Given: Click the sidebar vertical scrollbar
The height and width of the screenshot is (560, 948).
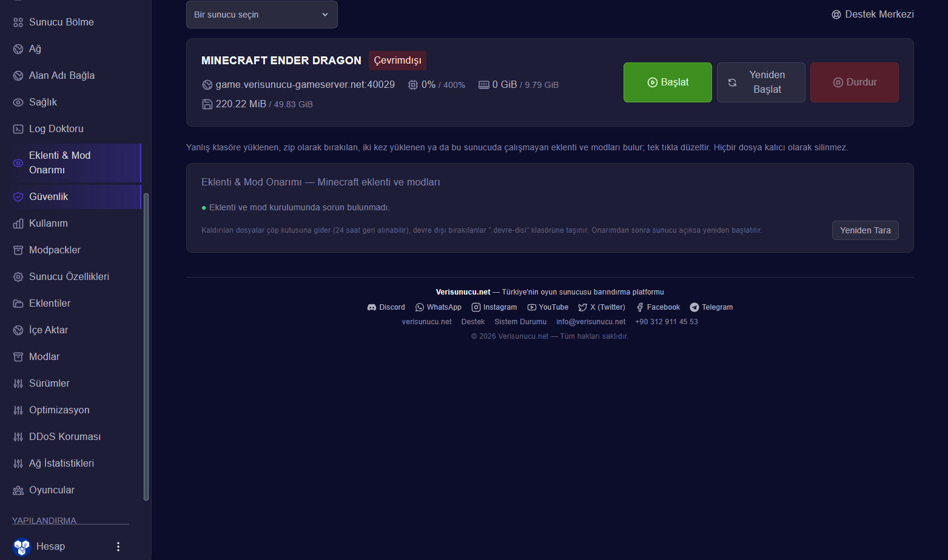Looking at the screenshot, I should pos(146,347).
